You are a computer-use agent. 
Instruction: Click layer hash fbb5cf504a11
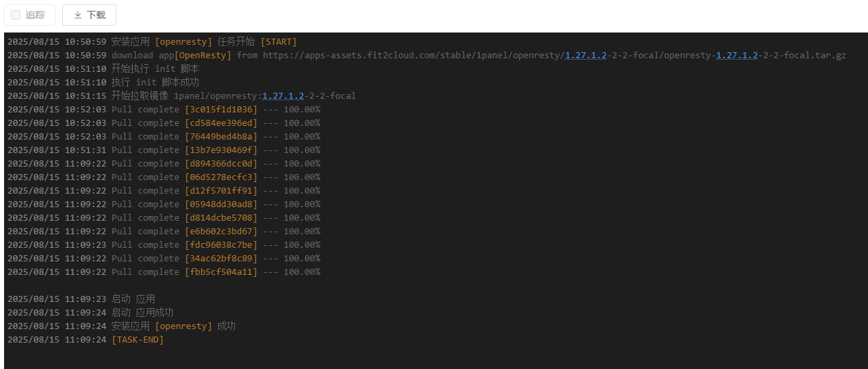click(221, 272)
